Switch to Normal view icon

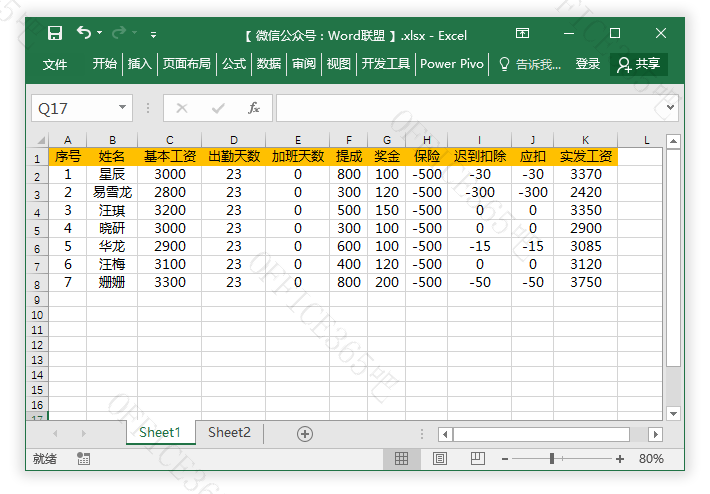pos(401,459)
